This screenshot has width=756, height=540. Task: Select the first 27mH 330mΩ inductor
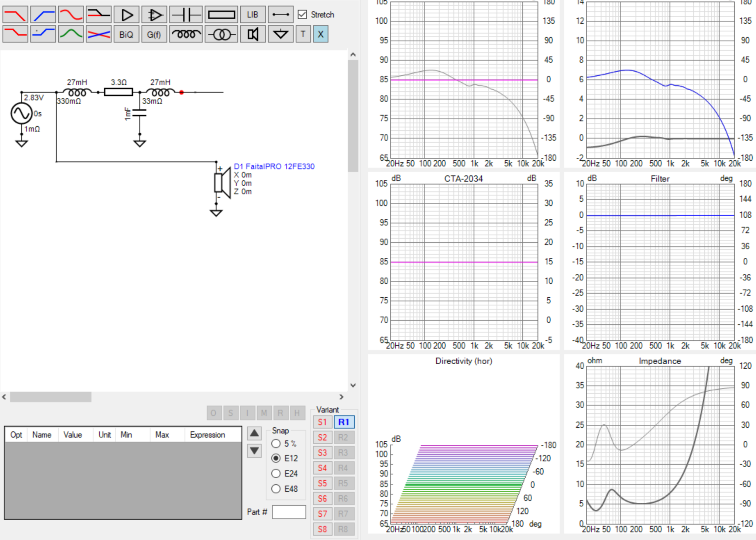pyautogui.click(x=77, y=92)
